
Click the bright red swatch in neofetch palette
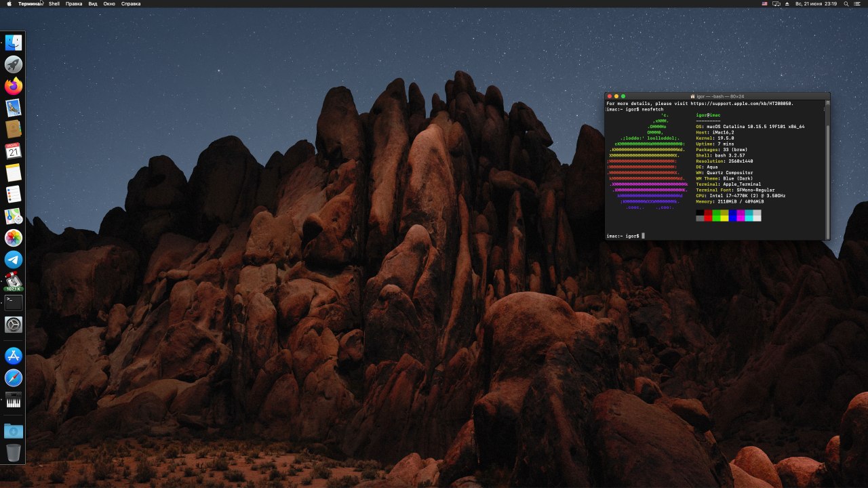pos(708,218)
